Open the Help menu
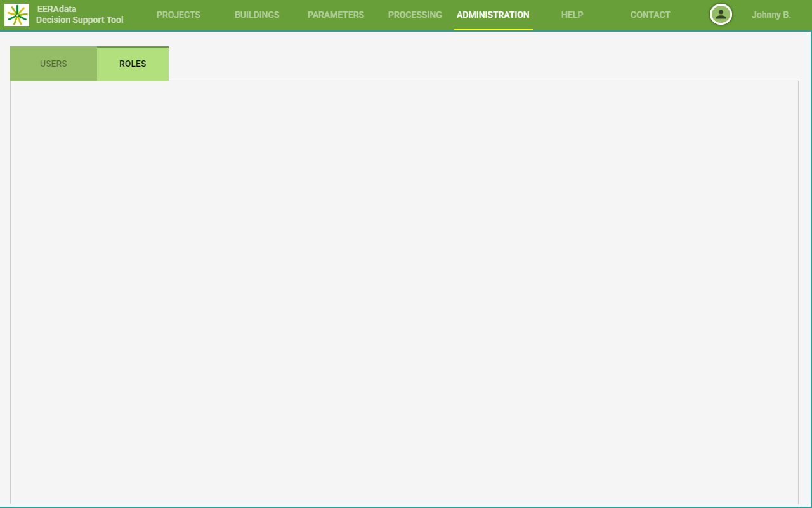 pyautogui.click(x=572, y=15)
